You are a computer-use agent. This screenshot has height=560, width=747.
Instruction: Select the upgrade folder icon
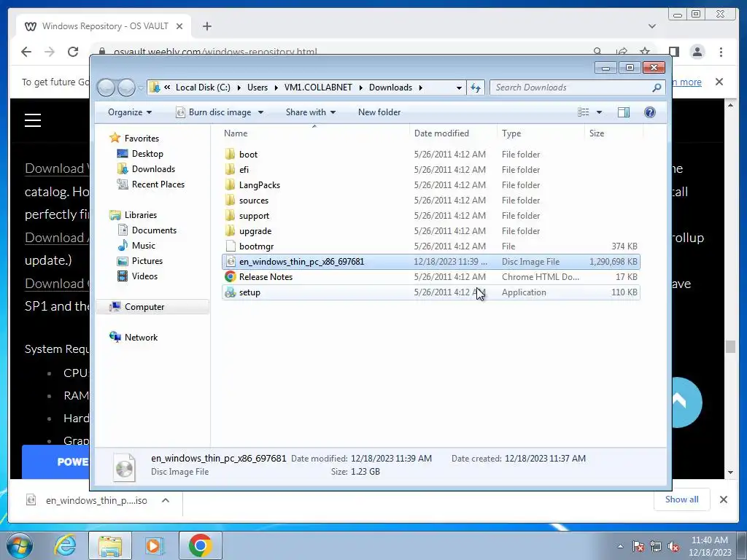click(x=230, y=230)
